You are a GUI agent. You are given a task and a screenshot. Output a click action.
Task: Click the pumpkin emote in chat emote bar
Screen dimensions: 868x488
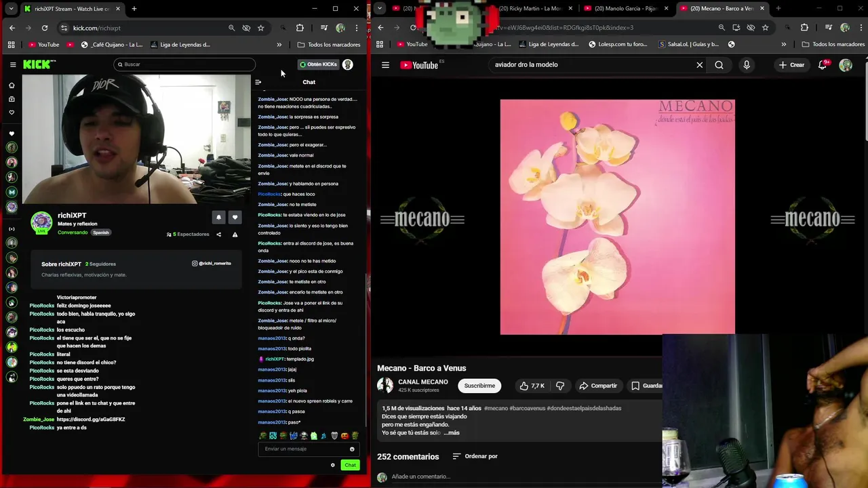coord(344,436)
